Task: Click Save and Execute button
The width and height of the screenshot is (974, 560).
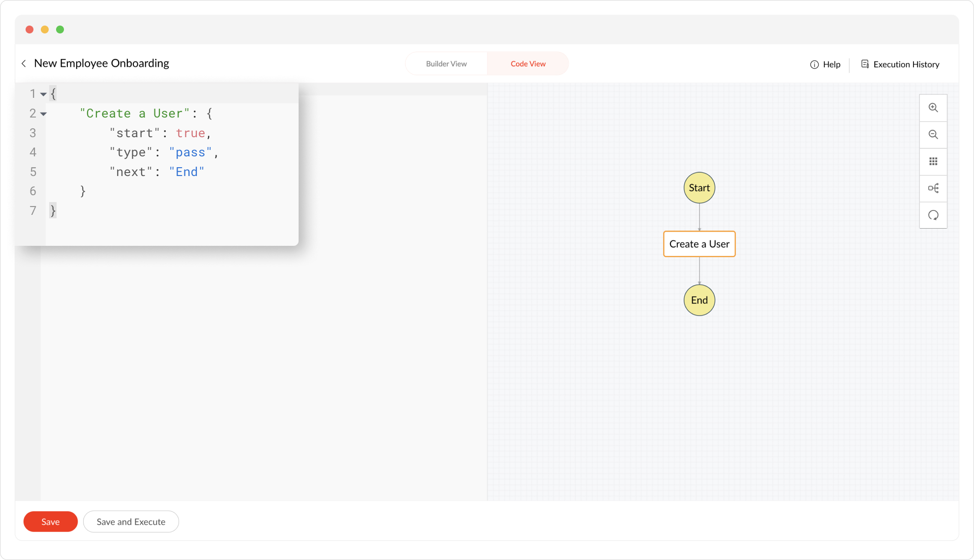Action: [131, 522]
